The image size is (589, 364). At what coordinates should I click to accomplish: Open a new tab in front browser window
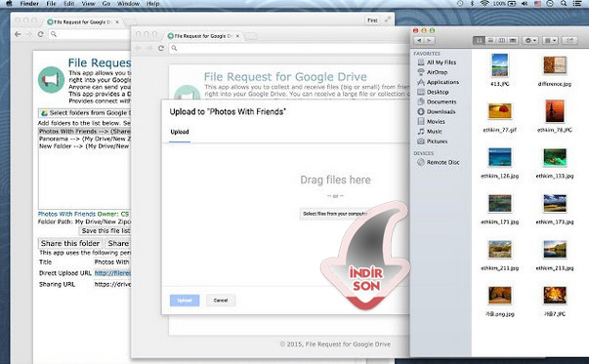coord(251,36)
